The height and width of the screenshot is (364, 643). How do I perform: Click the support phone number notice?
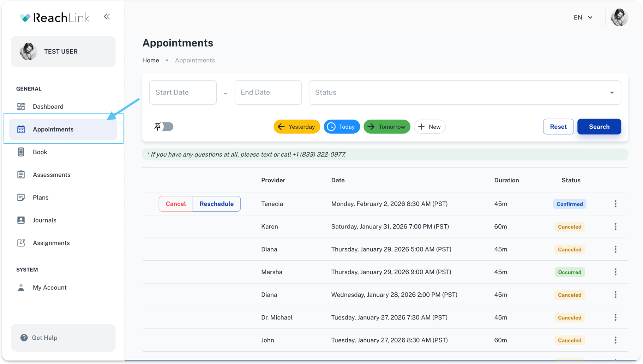(385, 154)
